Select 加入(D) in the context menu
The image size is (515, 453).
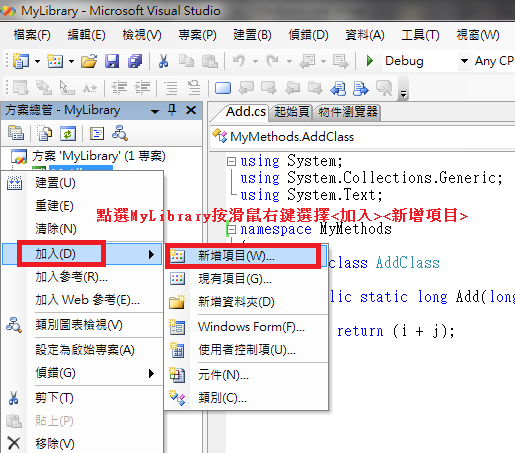pos(82,254)
